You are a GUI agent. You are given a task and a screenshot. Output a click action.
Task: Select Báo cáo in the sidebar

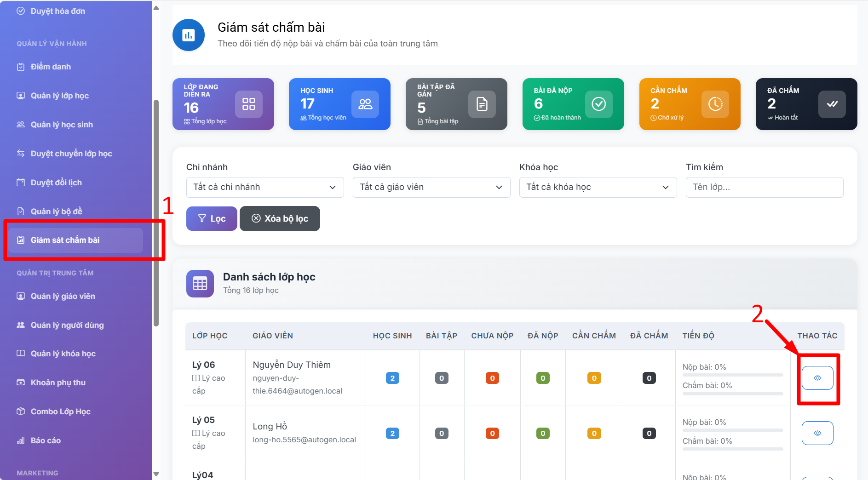[x=46, y=440]
